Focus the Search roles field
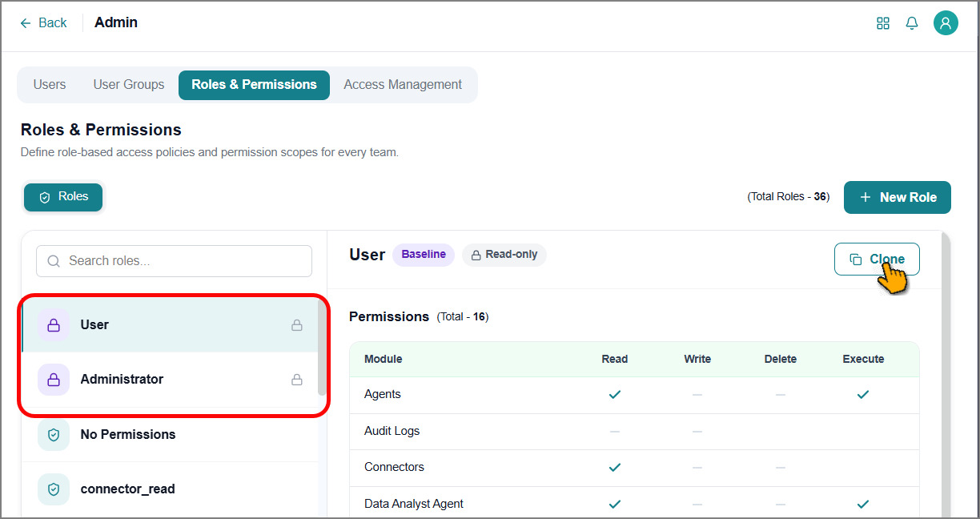The width and height of the screenshot is (980, 519). click(174, 261)
